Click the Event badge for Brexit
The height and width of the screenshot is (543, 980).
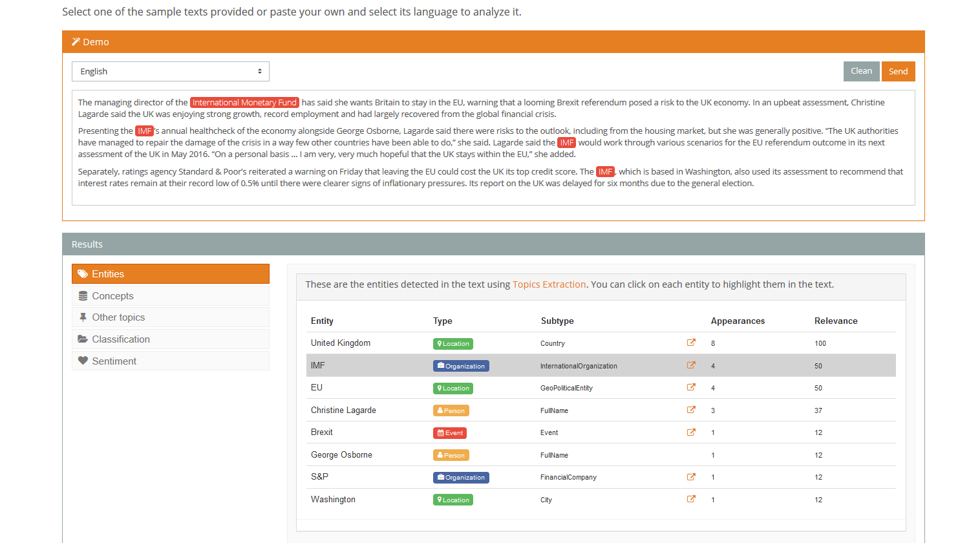tap(450, 433)
